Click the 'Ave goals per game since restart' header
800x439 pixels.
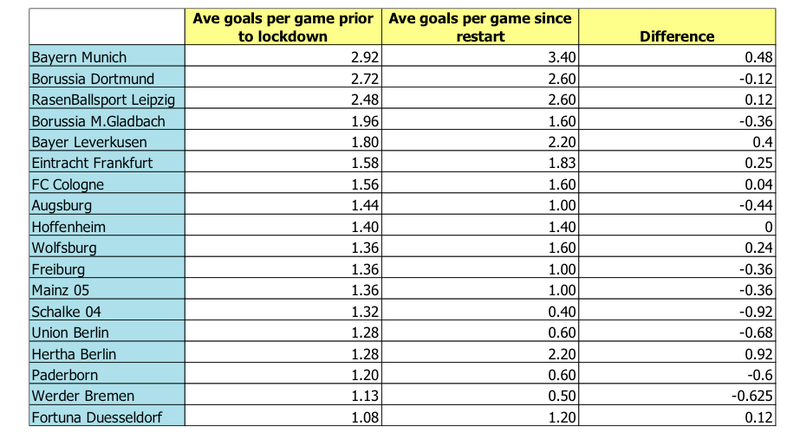click(480, 27)
